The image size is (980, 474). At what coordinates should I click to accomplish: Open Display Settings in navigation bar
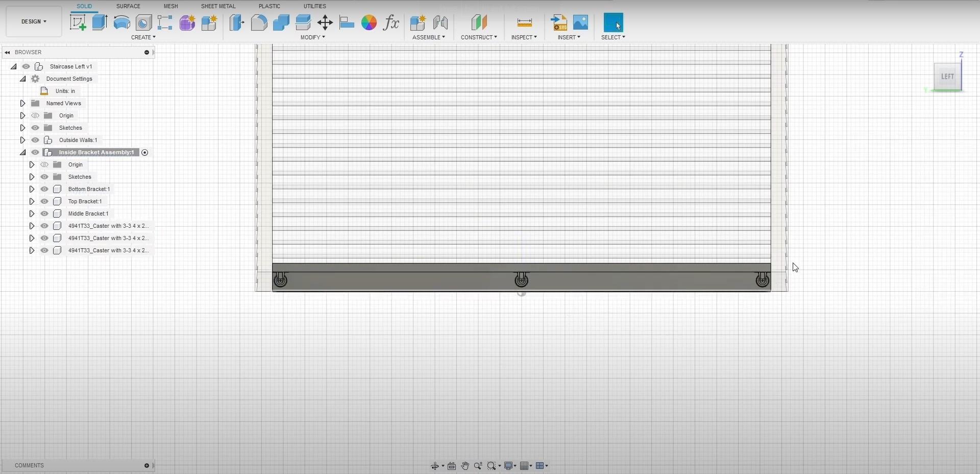coord(510,466)
